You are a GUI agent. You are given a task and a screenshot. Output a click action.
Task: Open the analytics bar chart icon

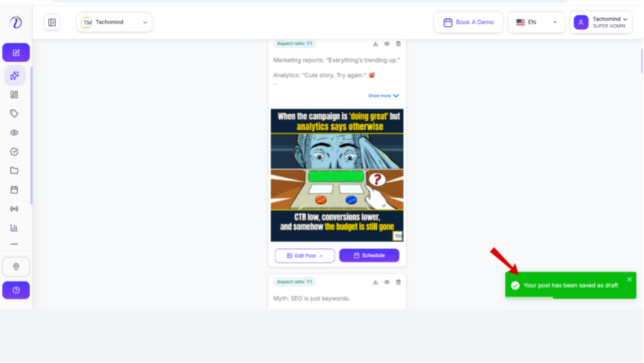pos(14,228)
